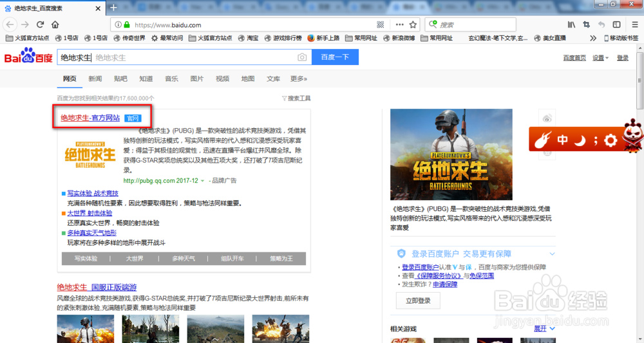Click the Baidu logo

coord(28,56)
